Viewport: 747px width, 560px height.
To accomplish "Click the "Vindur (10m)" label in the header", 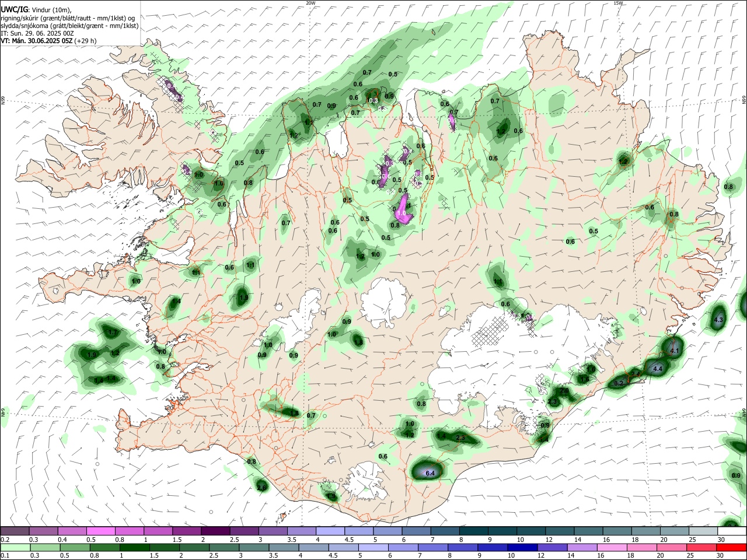I will (x=51, y=10).
